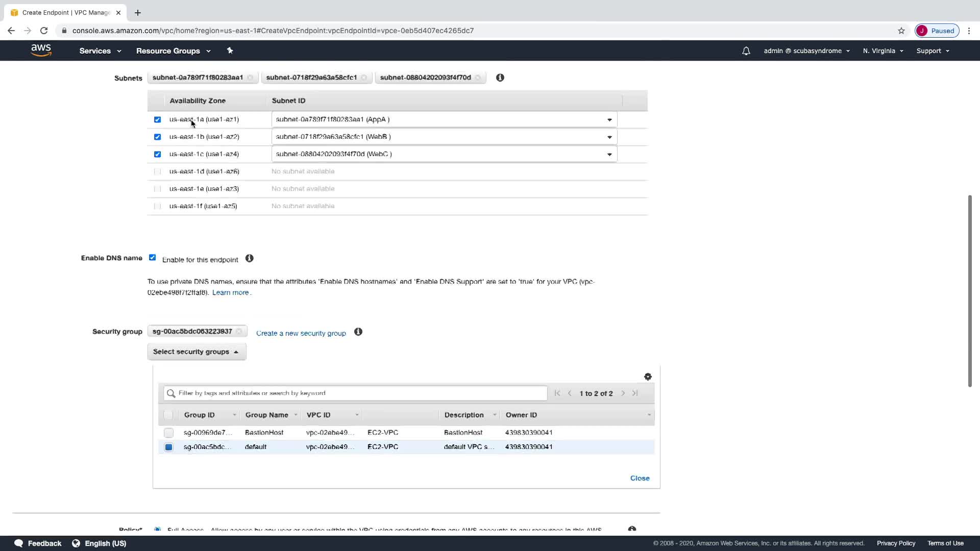Click the security group filter search field
980x551 pixels.
(356, 393)
